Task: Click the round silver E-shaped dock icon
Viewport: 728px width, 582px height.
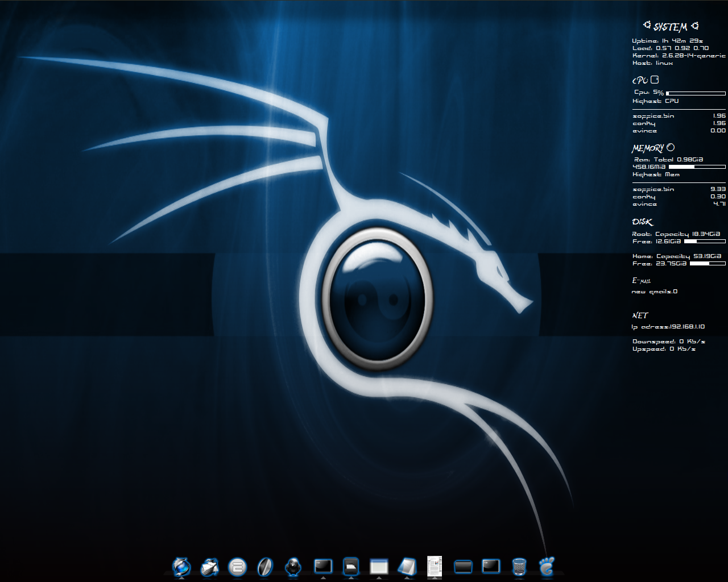Action: 238,567
